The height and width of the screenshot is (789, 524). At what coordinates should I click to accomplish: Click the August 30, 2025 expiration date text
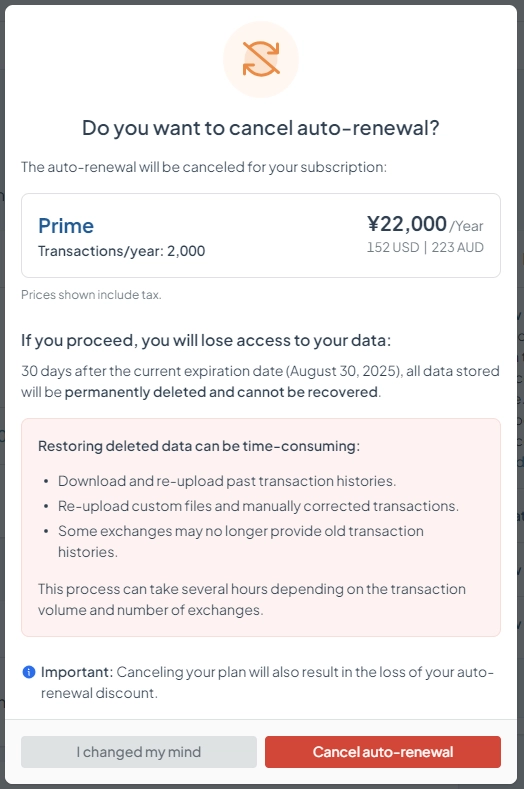click(344, 371)
